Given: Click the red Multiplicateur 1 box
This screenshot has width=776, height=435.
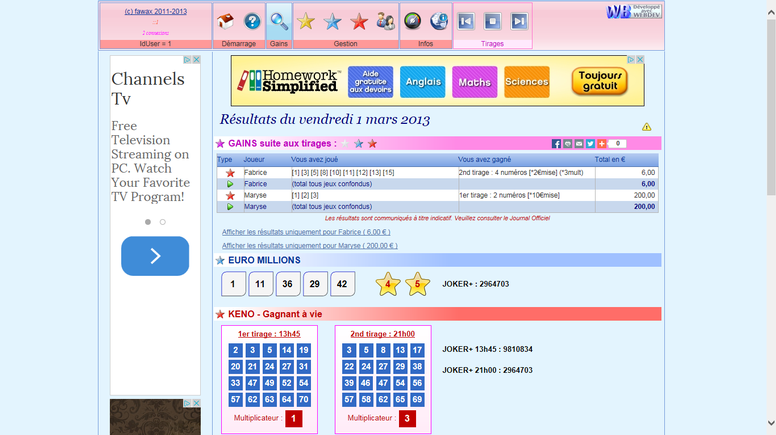Looking at the screenshot, I should coord(293,419).
